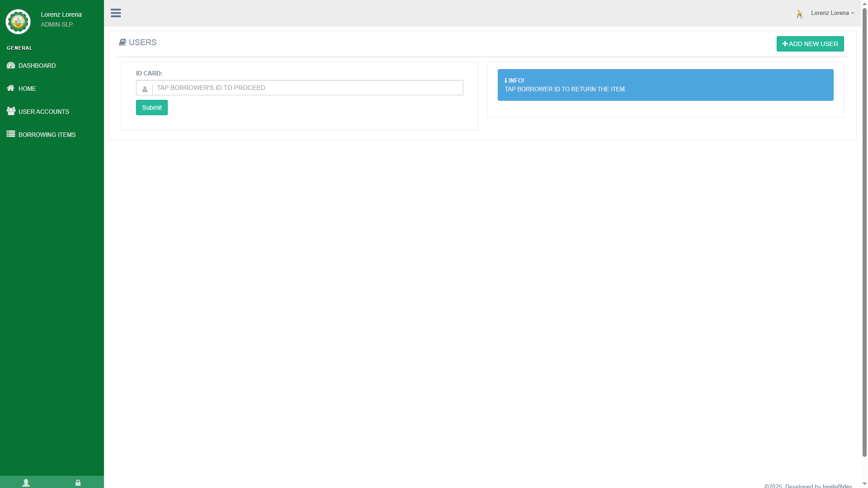Open the Dashboard menu item
Screen dimensions: 868x488
point(37,66)
